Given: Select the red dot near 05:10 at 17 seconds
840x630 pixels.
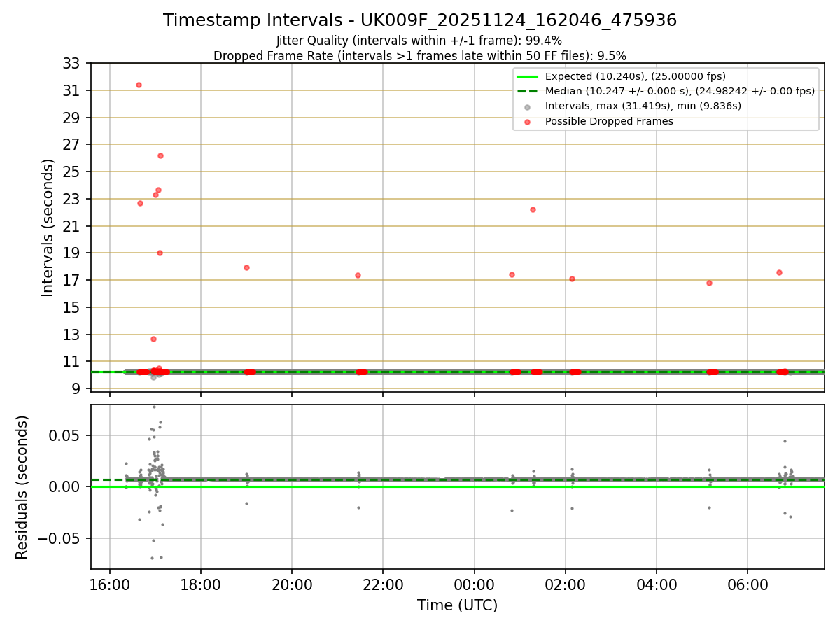Looking at the screenshot, I should click(x=709, y=283).
